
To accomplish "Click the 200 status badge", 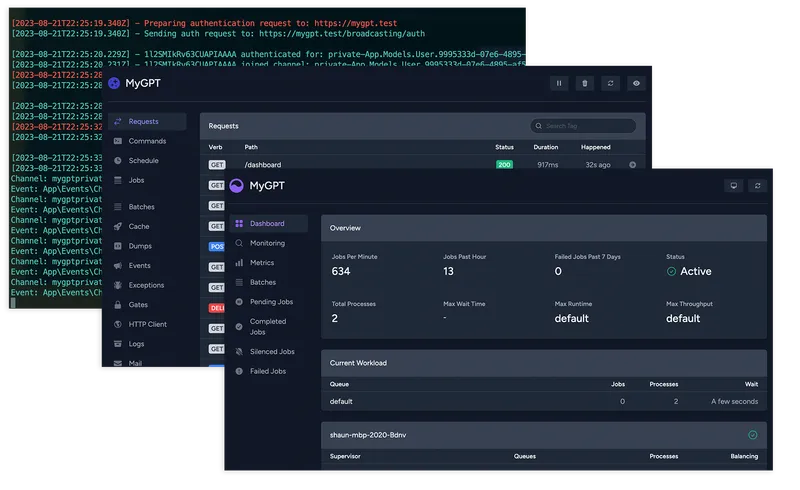I will click(x=504, y=165).
